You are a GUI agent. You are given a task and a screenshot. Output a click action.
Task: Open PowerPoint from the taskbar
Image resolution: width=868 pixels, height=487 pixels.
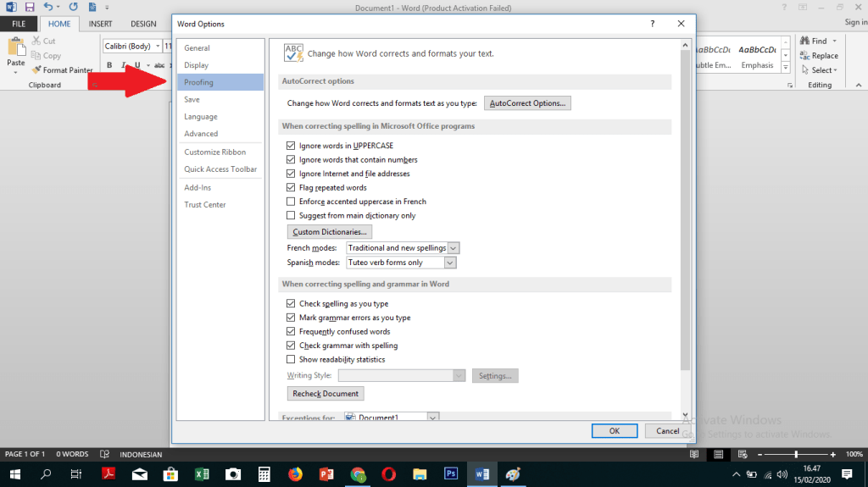pyautogui.click(x=326, y=474)
